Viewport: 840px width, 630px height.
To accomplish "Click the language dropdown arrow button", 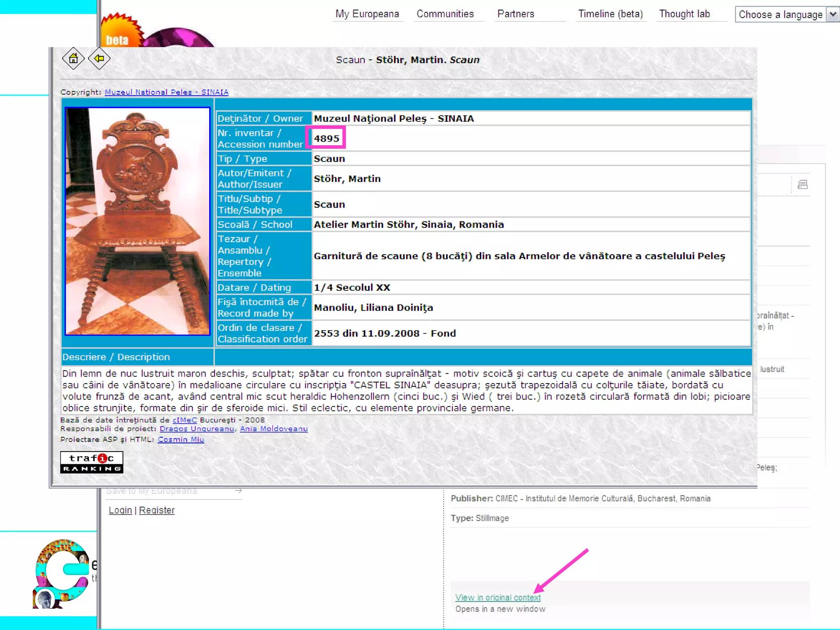I will [x=833, y=15].
